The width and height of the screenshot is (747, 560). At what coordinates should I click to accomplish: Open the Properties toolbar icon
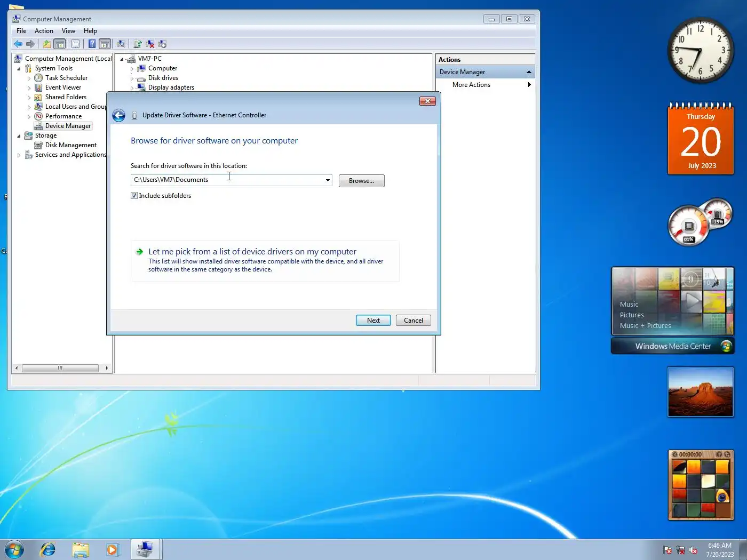point(75,44)
